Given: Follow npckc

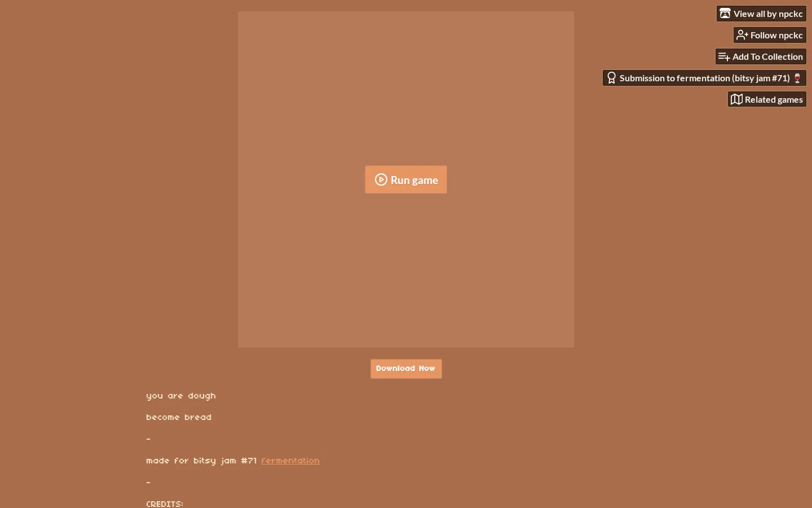Looking at the screenshot, I should [x=770, y=35].
